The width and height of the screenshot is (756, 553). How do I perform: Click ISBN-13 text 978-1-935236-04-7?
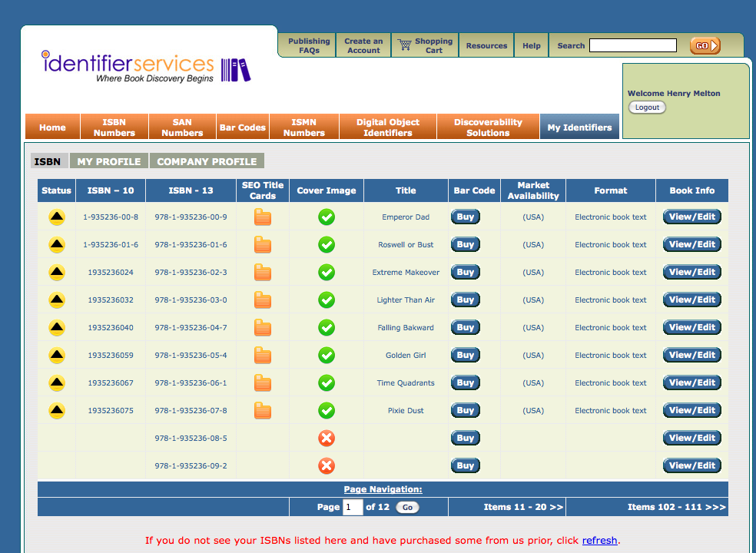(x=191, y=328)
